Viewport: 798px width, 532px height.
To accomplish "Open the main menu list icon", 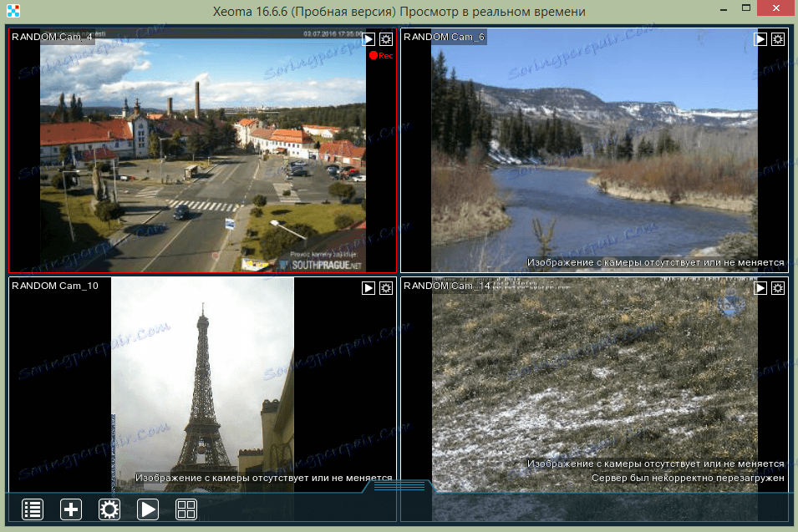I will (x=33, y=509).
